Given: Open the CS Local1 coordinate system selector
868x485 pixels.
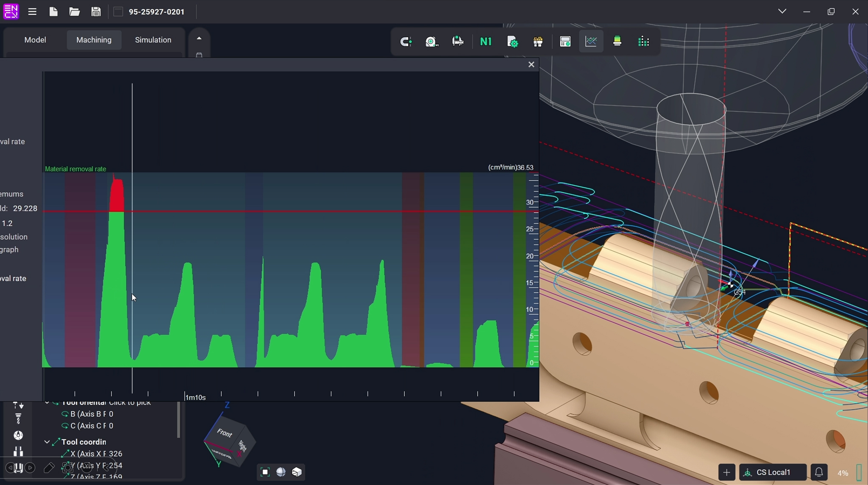Looking at the screenshot, I should [x=773, y=472].
